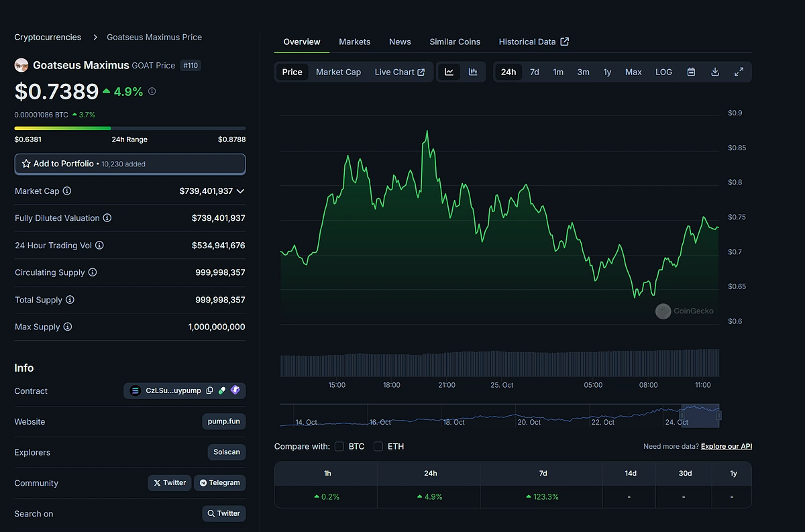Select the line chart view icon
Image resolution: width=805 pixels, height=532 pixels.
pos(449,72)
